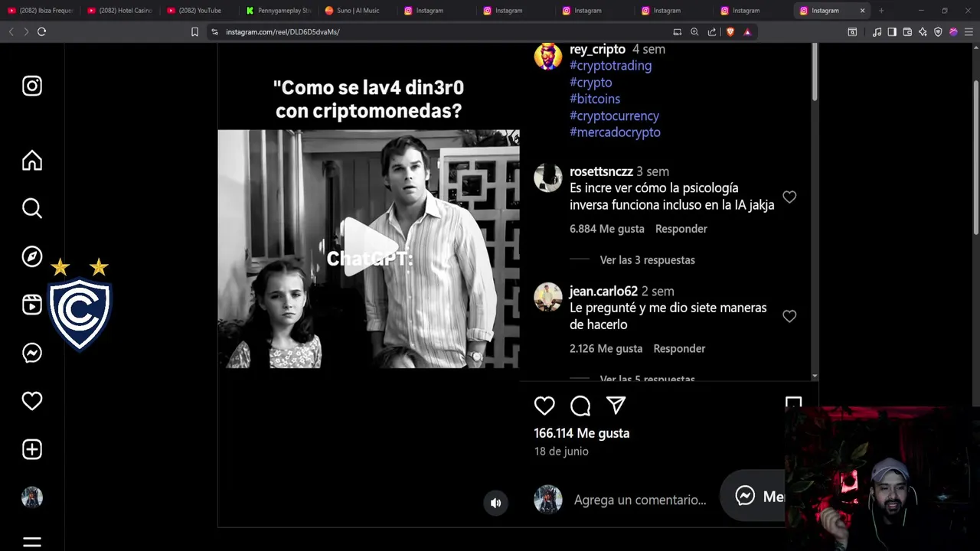The height and width of the screenshot is (551, 980).
Task: Open rey_cripto profile picture
Action: (x=547, y=56)
